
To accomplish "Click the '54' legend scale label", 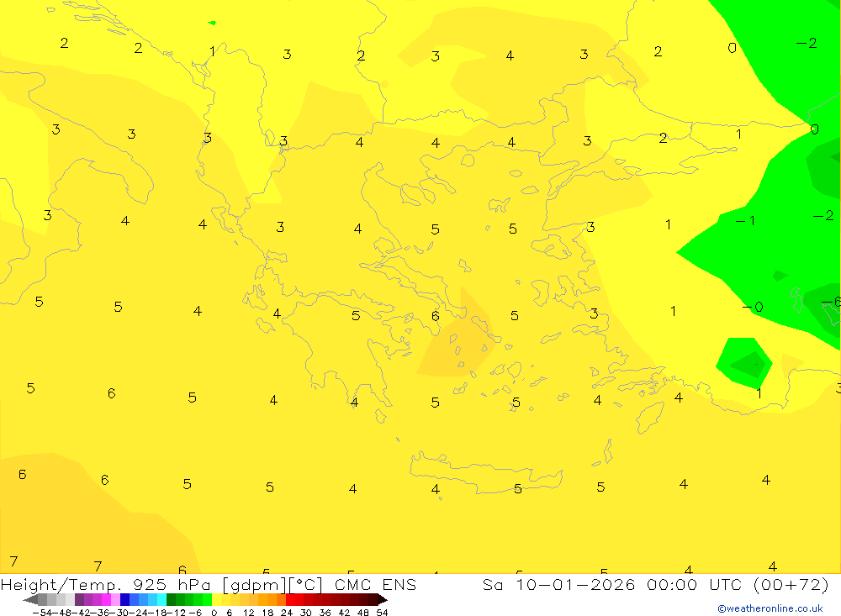I will pos(382,613).
